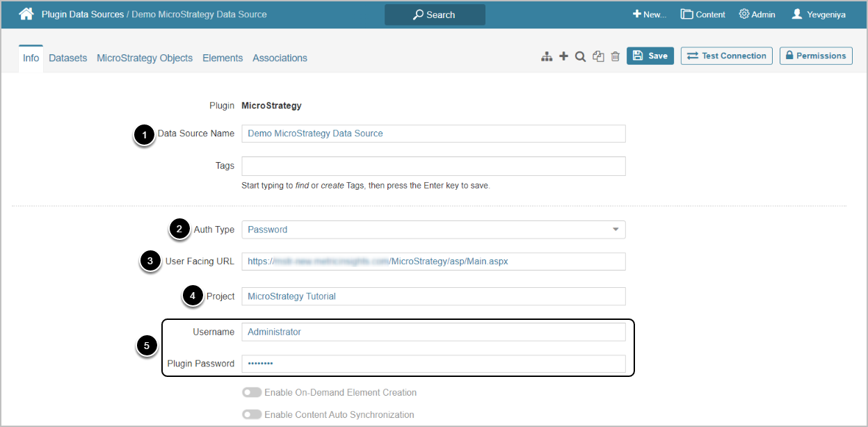Click the plus add icon in toolbar
The width and height of the screenshot is (868, 427).
[x=563, y=56]
